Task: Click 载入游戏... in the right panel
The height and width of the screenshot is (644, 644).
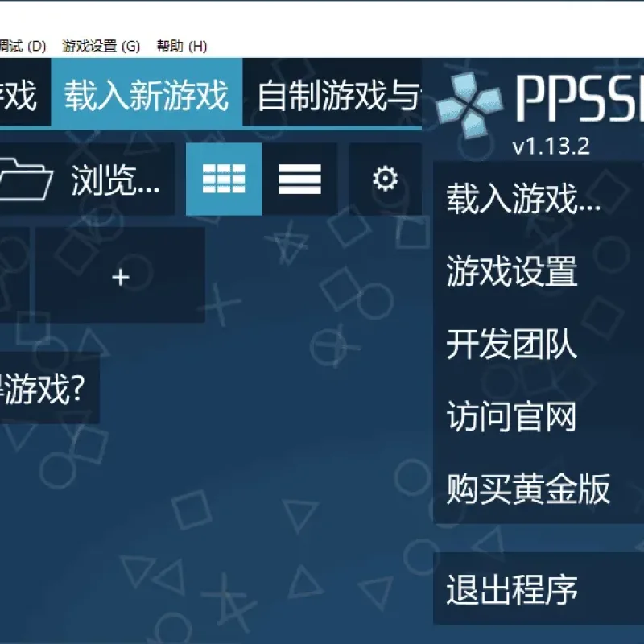Action: [x=539, y=198]
